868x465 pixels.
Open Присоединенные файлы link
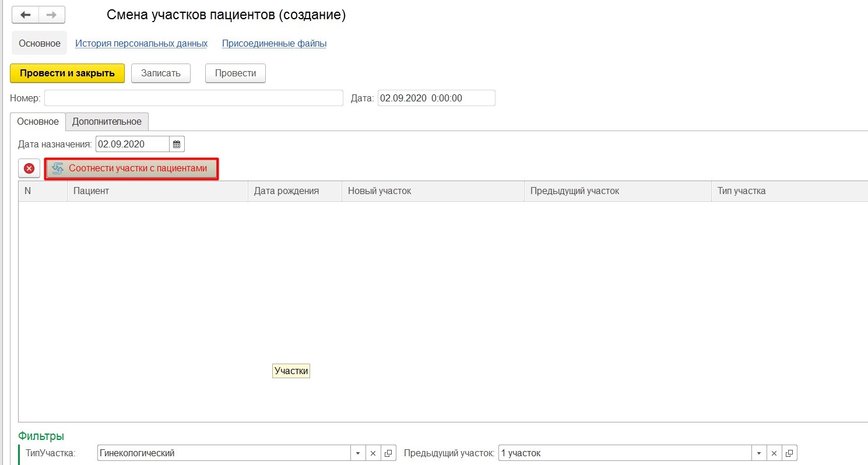pos(274,44)
